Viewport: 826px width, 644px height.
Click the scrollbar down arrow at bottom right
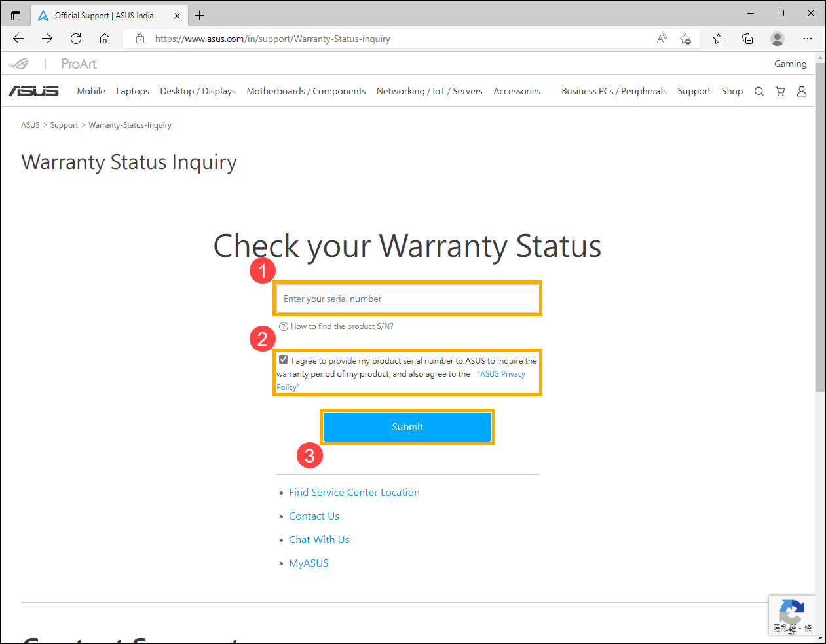click(x=821, y=637)
